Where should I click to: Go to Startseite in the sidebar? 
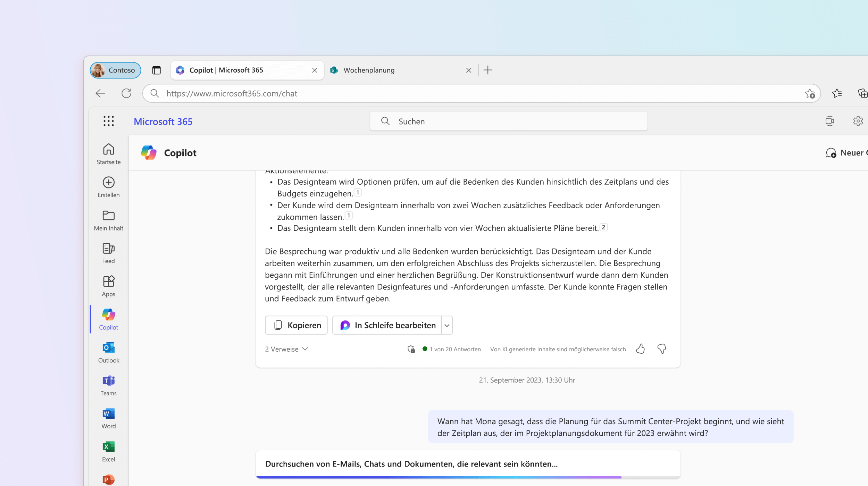(109, 154)
